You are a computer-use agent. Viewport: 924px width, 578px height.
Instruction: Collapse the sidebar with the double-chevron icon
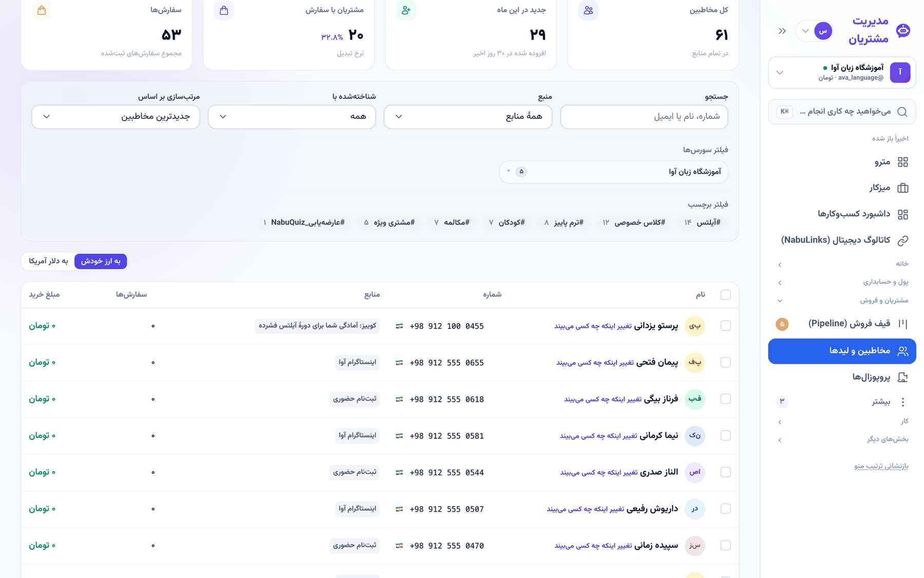782,31
